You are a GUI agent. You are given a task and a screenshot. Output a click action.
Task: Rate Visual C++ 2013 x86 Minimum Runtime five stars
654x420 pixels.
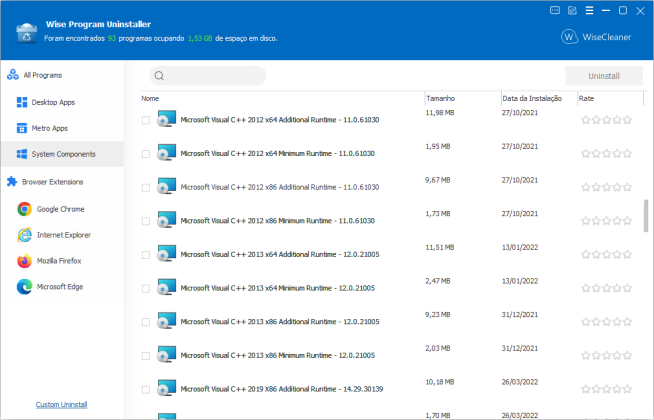[x=627, y=355]
